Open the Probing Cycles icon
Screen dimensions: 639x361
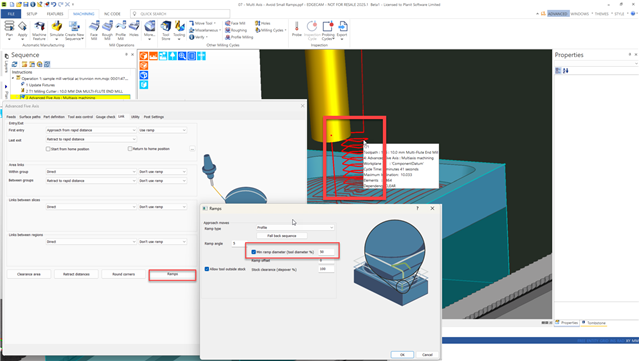pyautogui.click(x=328, y=30)
